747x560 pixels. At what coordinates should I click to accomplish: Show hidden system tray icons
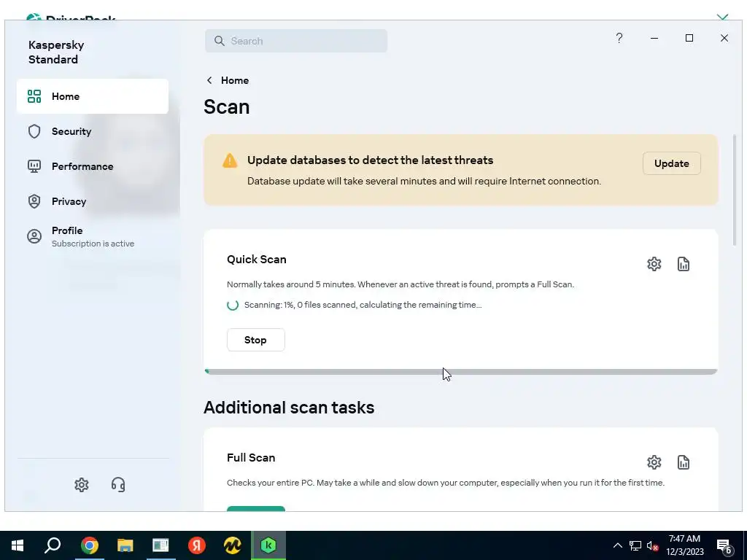(x=617, y=545)
